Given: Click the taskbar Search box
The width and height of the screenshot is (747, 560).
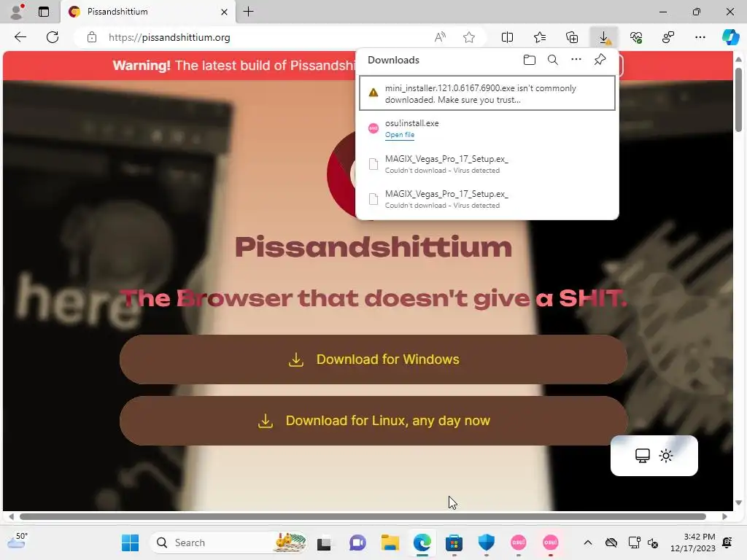Looking at the screenshot, I should [230, 542].
